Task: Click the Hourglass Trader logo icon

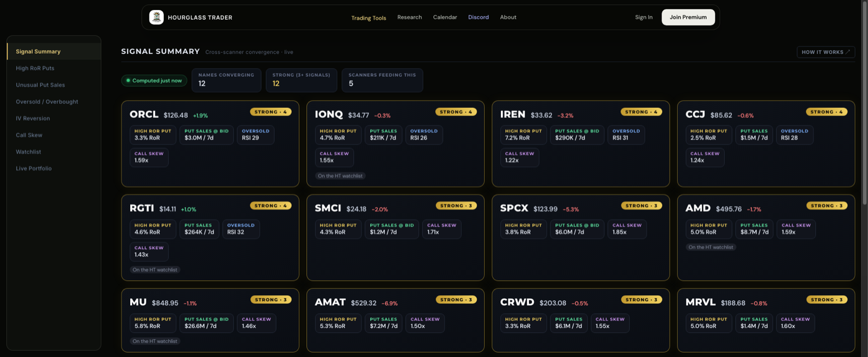Action: [156, 17]
